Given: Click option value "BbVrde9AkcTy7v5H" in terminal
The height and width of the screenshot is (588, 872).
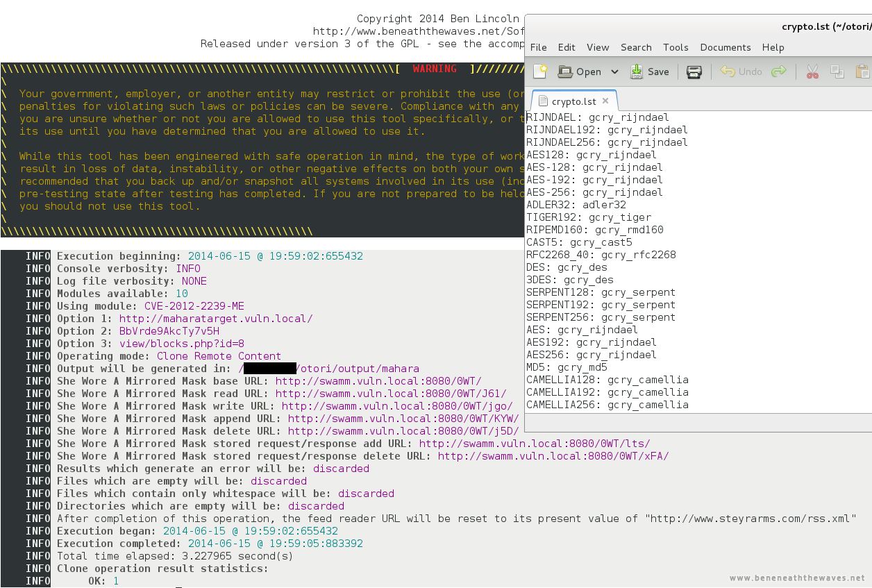Looking at the screenshot, I should coord(169,331).
